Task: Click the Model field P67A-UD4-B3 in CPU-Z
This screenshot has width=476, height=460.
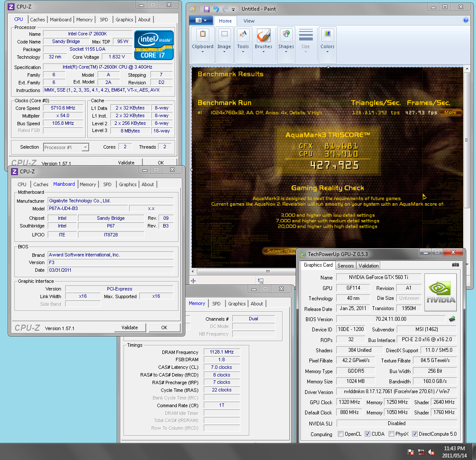Action: (88, 208)
